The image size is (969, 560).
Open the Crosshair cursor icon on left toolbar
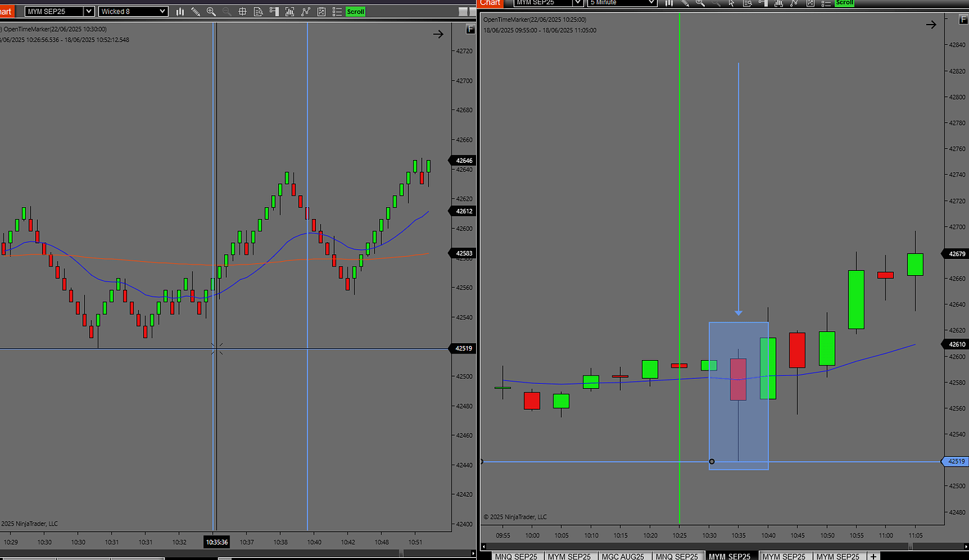coord(243,11)
